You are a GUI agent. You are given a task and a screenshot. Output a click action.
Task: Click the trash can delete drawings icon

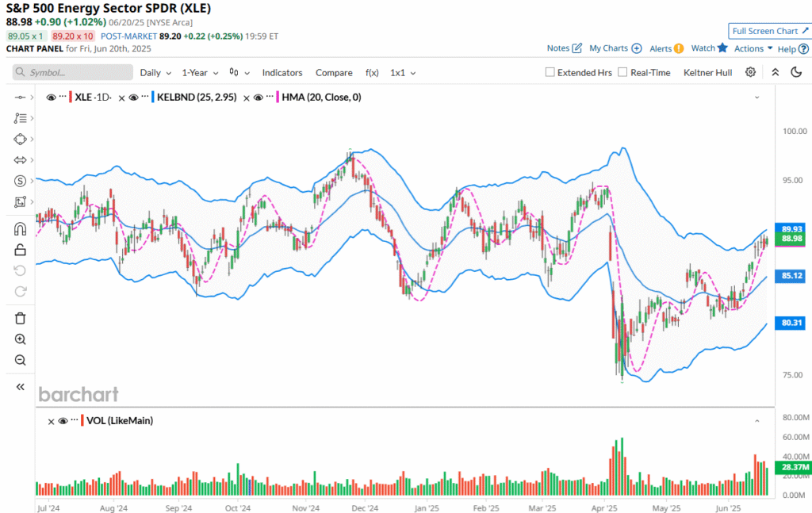click(x=21, y=318)
